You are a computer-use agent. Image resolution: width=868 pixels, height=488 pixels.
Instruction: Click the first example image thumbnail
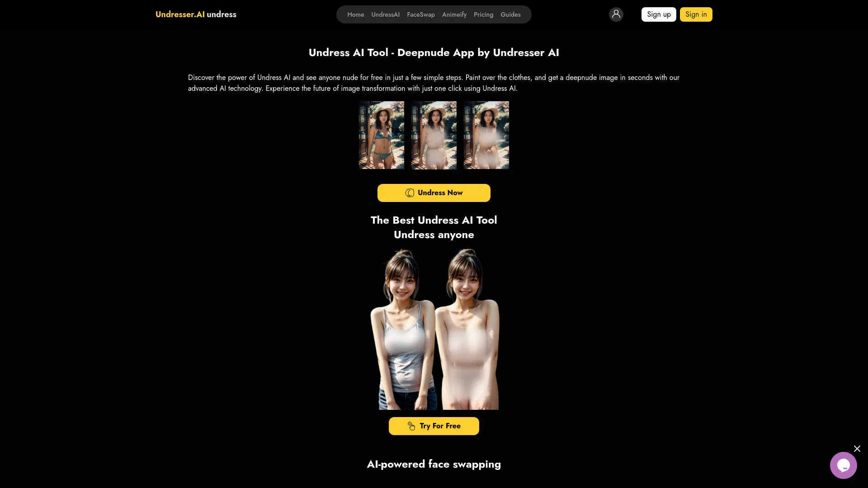[382, 135]
